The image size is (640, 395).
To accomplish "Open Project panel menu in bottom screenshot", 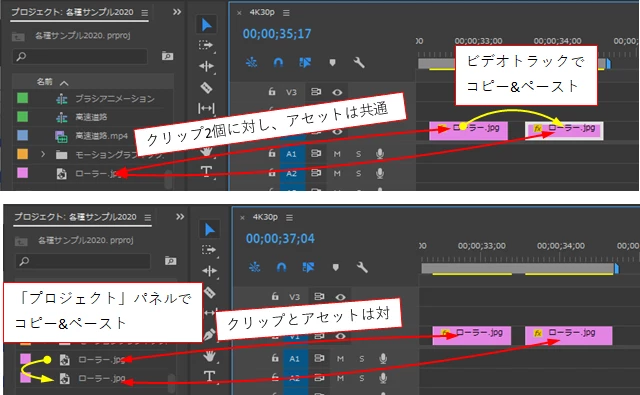I will (x=148, y=217).
